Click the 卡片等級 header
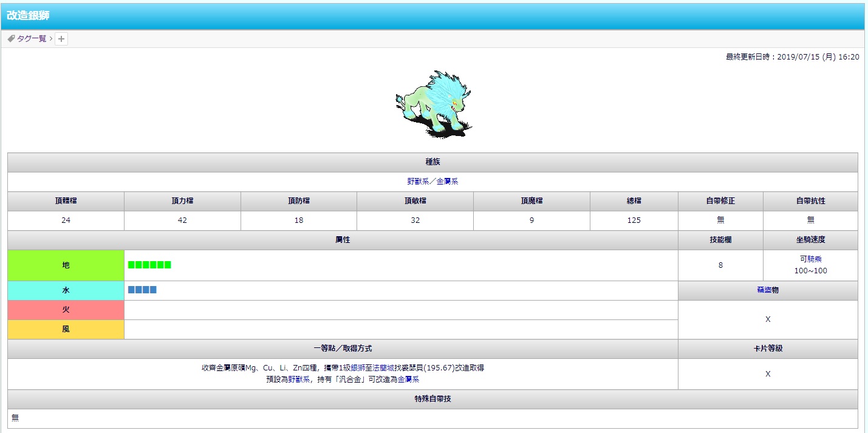Image resolution: width=868 pixels, height=433 pixels. click(x=768, y=349)
